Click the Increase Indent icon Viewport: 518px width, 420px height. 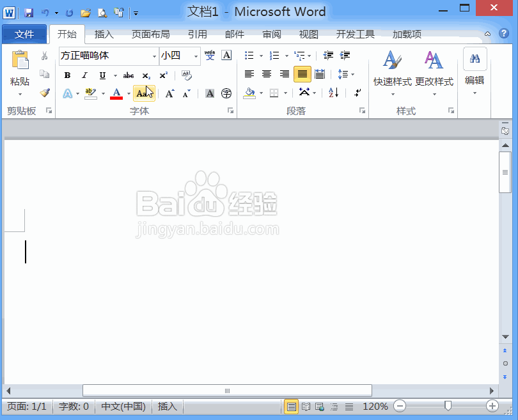pos(345,55)
